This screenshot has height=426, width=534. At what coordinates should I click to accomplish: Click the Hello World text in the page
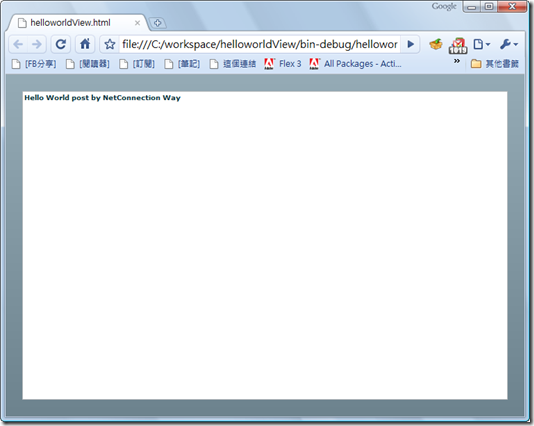(x=102, y=98)
